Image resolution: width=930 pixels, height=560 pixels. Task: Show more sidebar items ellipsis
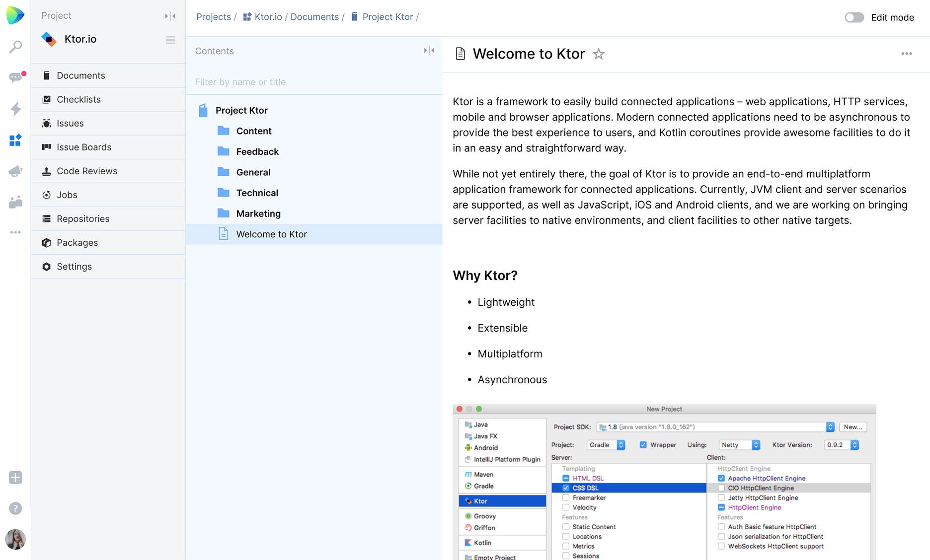[x=15, y=232]
